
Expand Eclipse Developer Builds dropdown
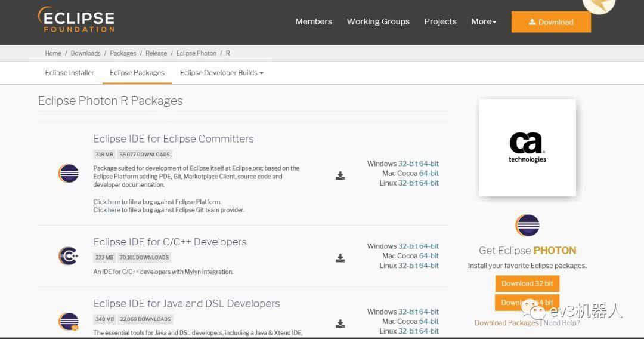222,73
